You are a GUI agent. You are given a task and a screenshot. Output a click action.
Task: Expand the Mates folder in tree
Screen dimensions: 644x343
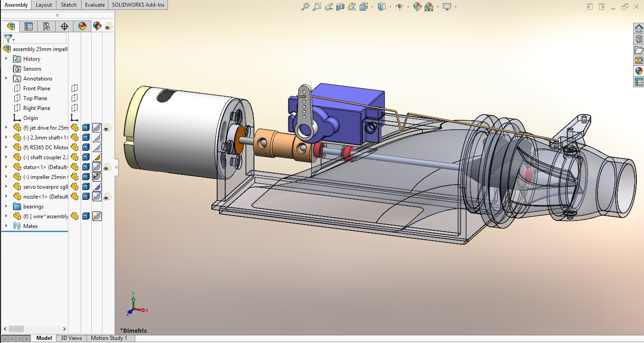pyautogui.click(x=6, y=226)
